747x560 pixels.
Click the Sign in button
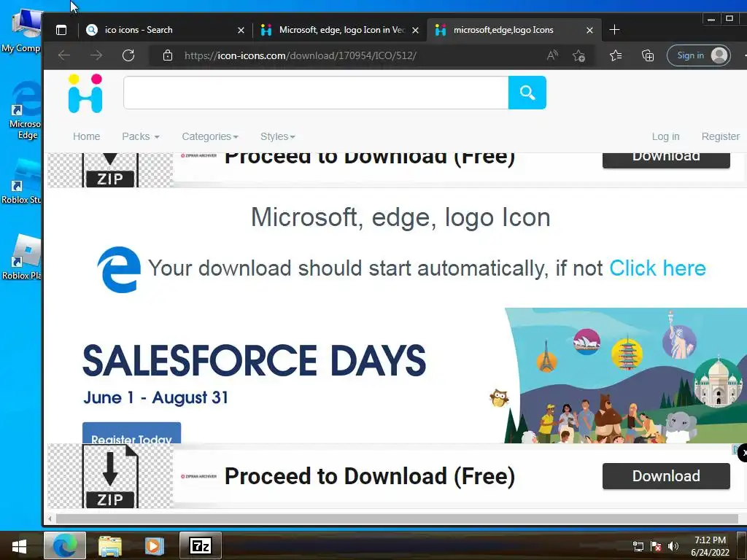[698, 55]
